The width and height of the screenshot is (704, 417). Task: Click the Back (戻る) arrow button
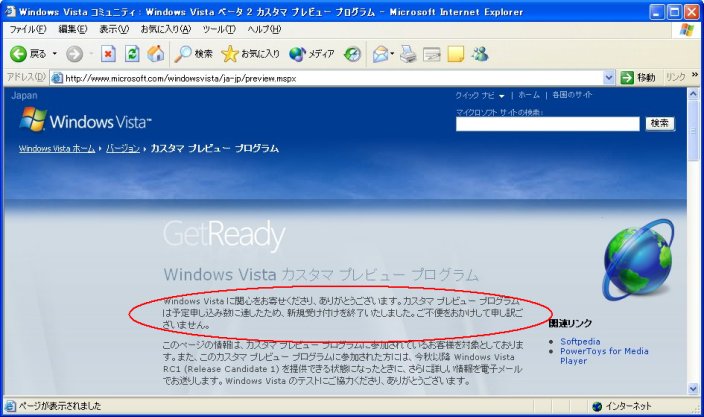point(28,54)
